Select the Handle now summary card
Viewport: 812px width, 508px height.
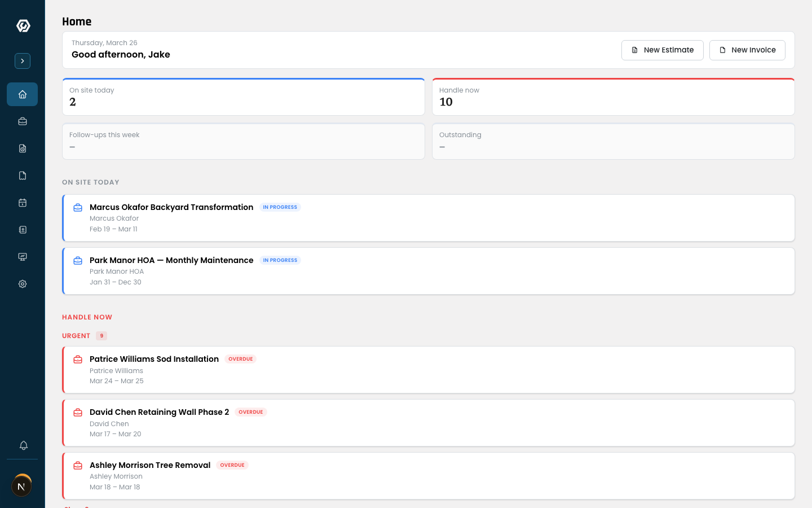click(613, 97)
